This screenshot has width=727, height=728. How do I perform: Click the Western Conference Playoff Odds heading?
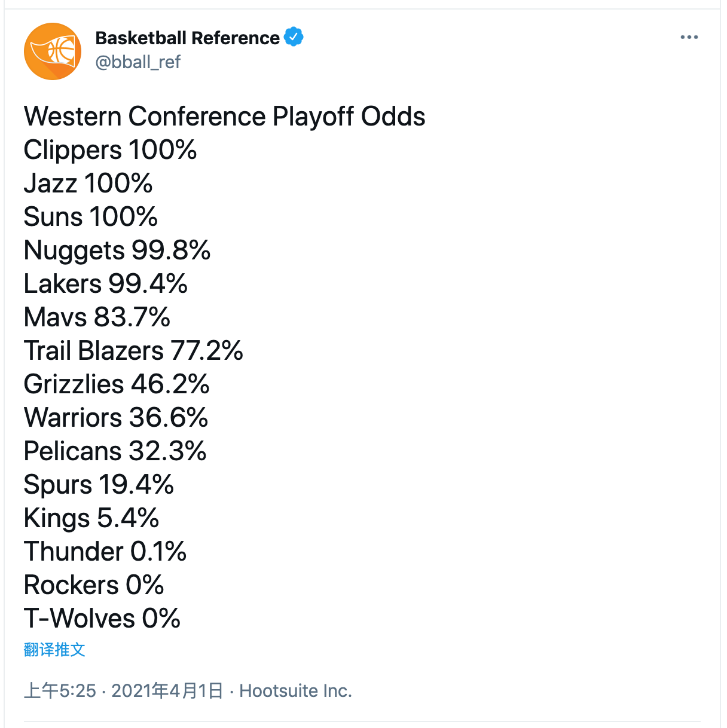point(225,117)
